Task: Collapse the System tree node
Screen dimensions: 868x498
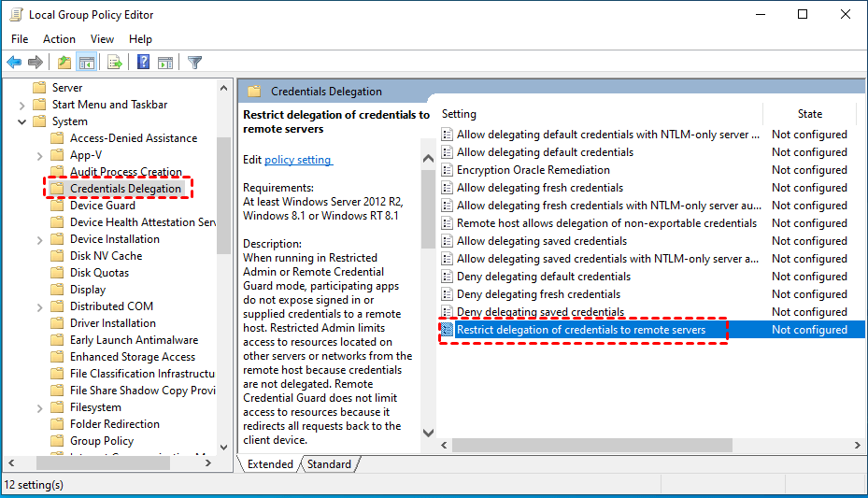Action: pos(21,121)
